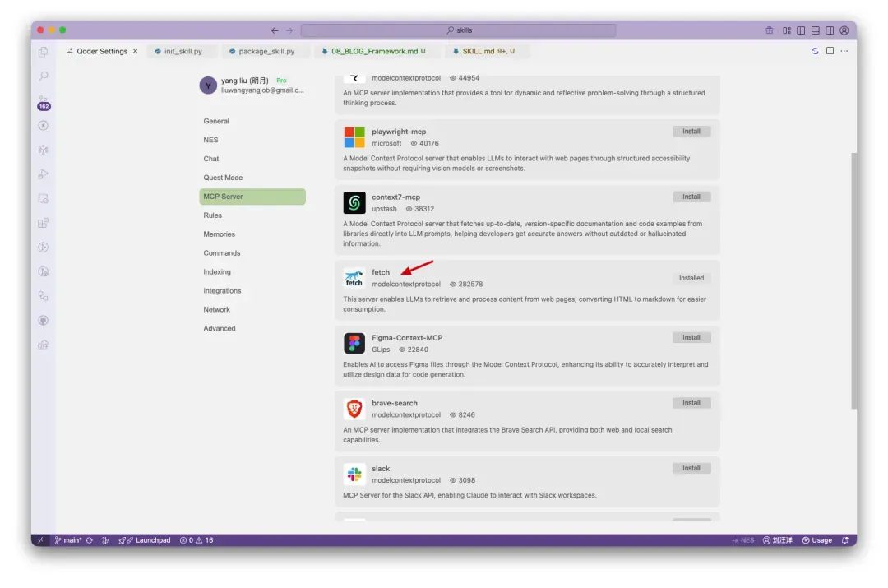Close the Qoder Settings tab
The image size is (888, 588).
point(136,51)
